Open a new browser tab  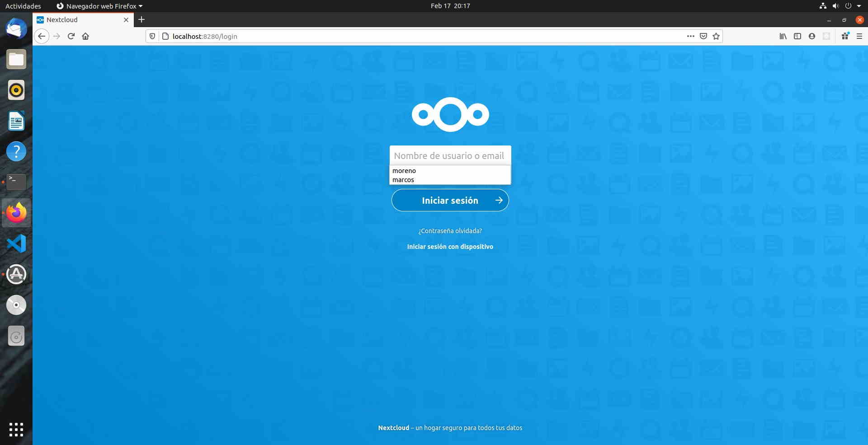click(142, 19)
